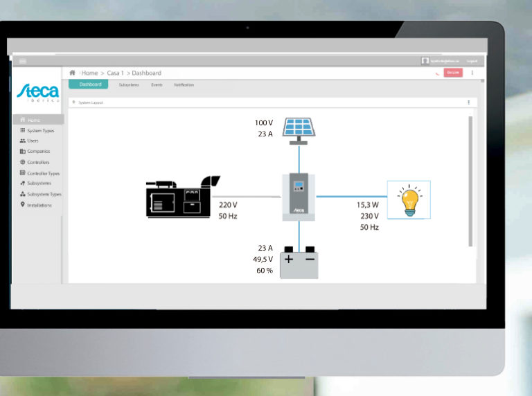The height and width of the screenshot is (396, 532).
Task: Click the vertical scrollbar of layout panel
Action: tap(471, 180)
